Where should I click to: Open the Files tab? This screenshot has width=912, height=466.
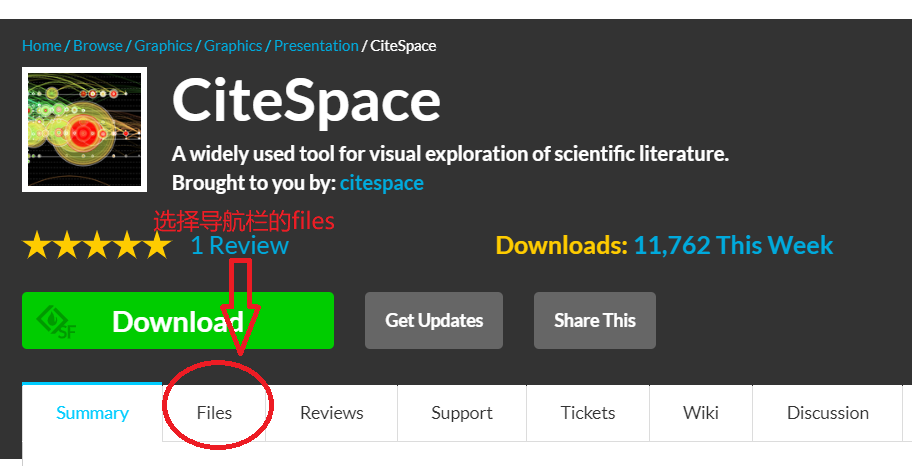click(x=214, y=412)
